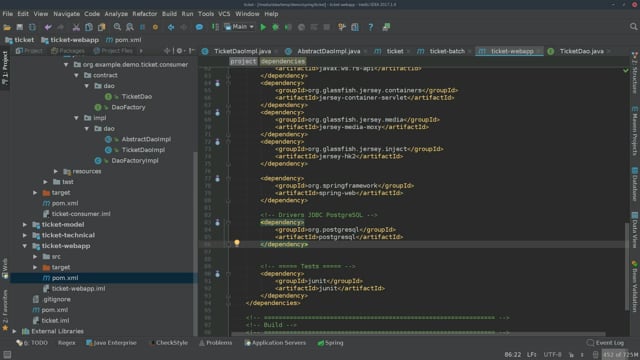Click the Help question mark icon
640x360 pixels.
coord(371,27)
